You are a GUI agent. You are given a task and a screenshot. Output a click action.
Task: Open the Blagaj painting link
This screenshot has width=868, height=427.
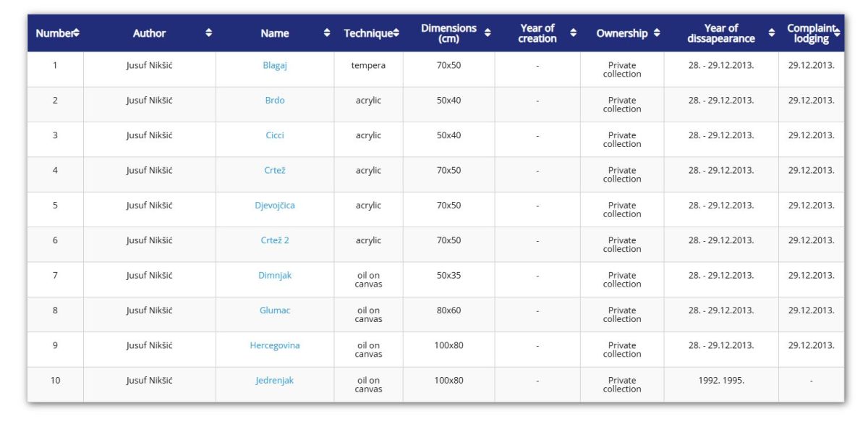275,65
